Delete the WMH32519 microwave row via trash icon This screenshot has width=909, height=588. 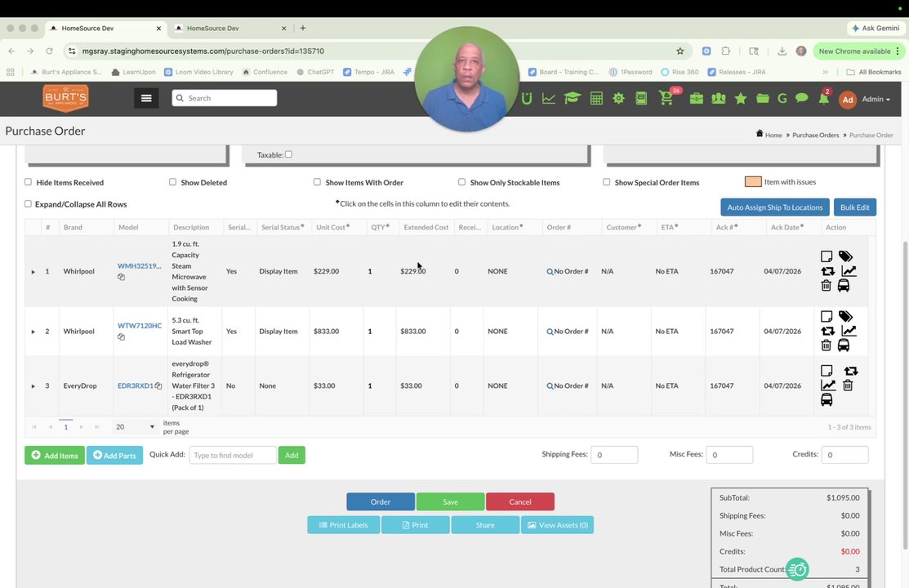click(826, 285)
